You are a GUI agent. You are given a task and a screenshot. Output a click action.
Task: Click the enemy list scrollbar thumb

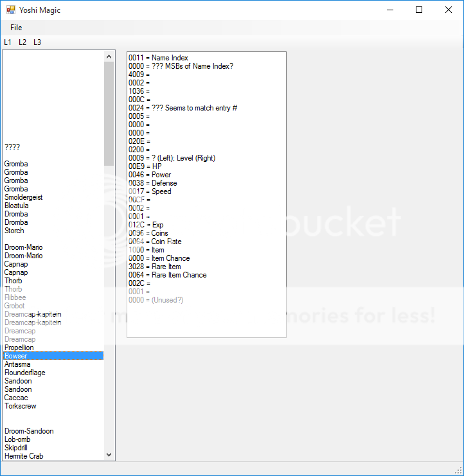109,114
